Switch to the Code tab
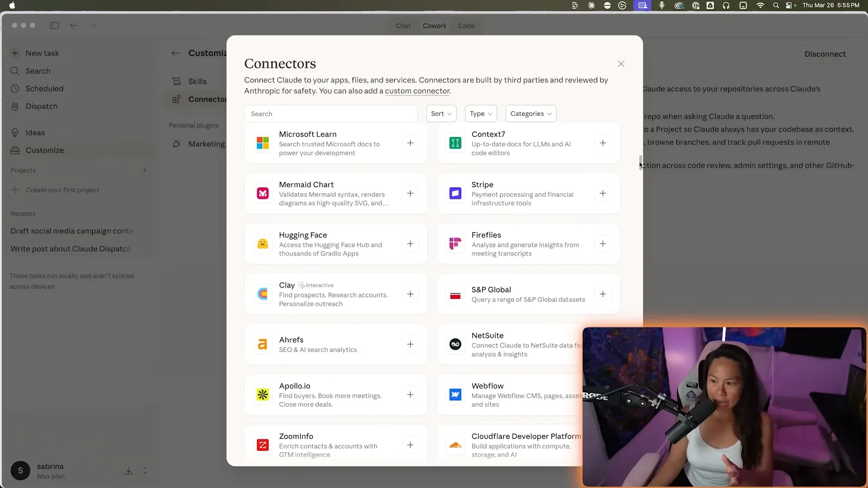The image size is (868, 488). (x=466, y=26)
